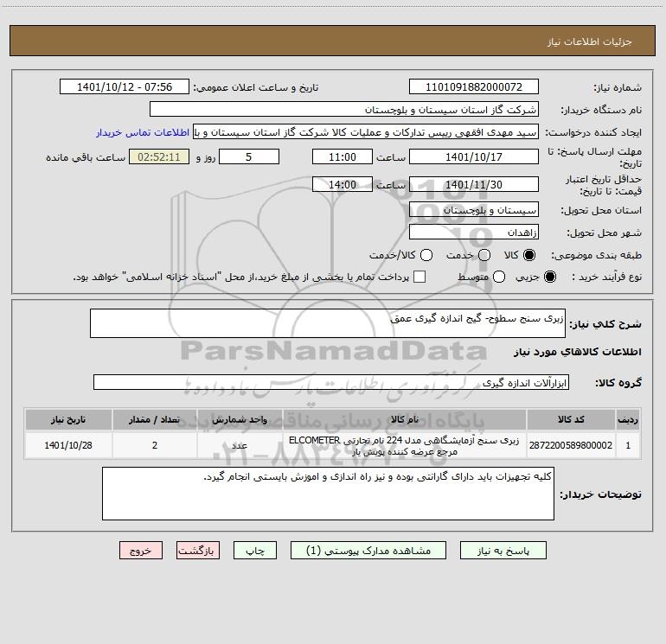666x644 pixels.
Task: Click the quantity cell showing 2
Action: (155, 445)
